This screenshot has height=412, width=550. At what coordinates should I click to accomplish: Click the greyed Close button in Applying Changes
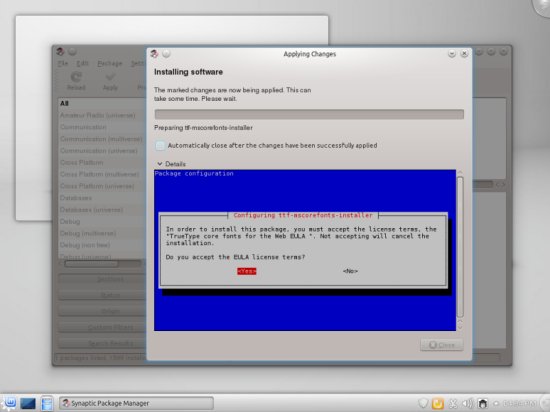[x=442, y=345]
